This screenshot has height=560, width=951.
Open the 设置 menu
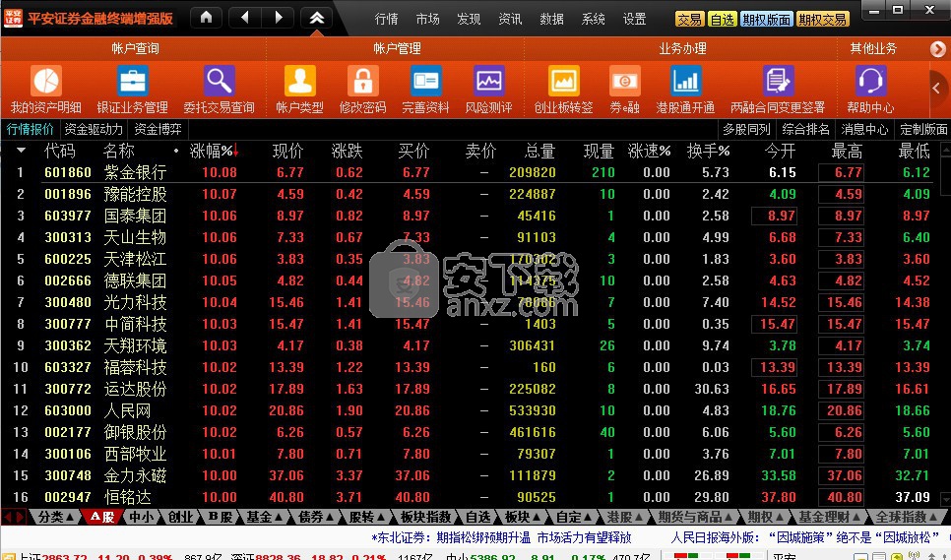click(x=634, y=19)
